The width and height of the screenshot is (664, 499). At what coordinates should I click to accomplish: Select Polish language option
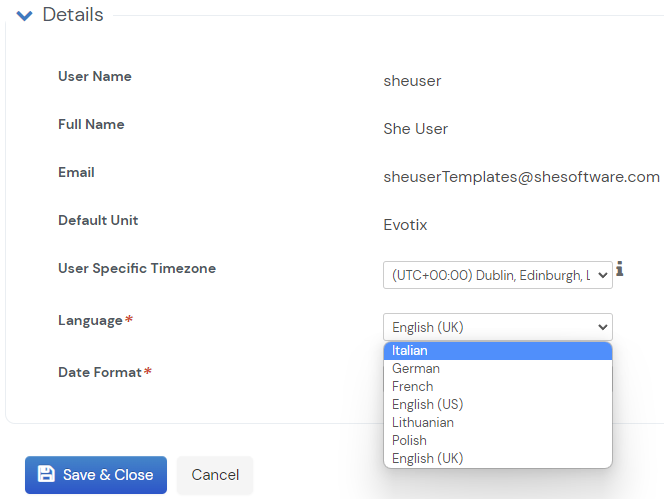(497, 441)
